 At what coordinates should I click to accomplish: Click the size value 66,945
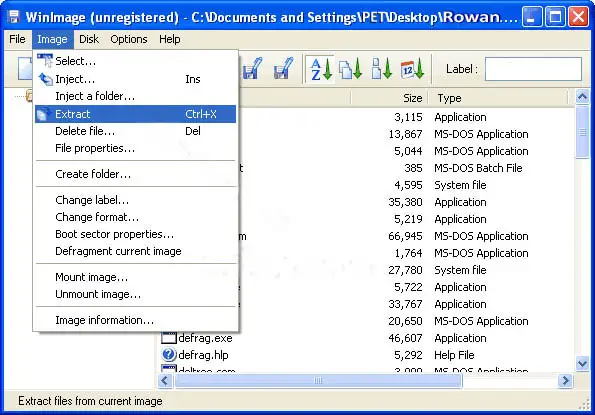405,236
